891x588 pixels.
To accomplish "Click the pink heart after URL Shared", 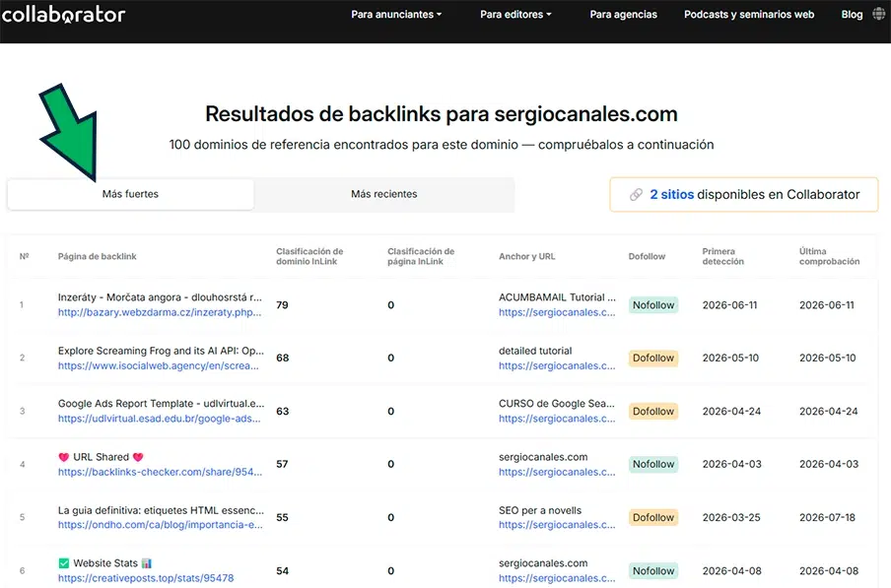I will coord(138,457).
